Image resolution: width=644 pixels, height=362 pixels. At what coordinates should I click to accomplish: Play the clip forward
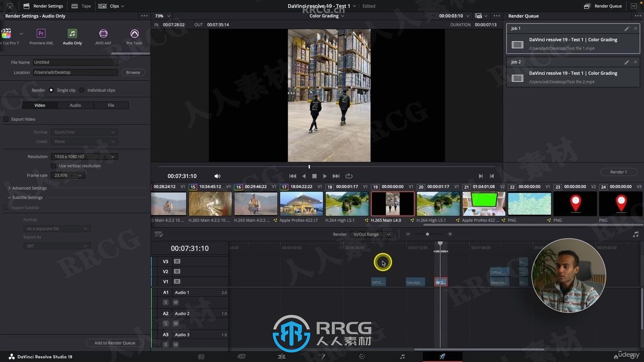(325, 176)
